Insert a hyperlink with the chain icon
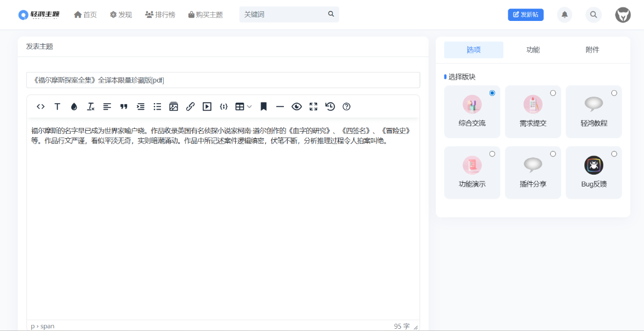 coord(190,106)
